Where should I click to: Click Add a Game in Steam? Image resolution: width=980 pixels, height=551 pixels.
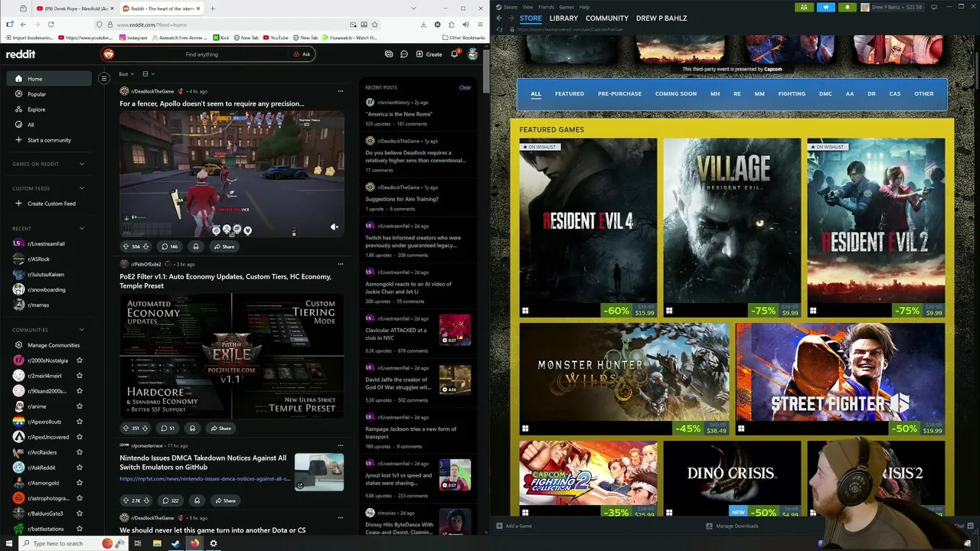pos(514,526)
